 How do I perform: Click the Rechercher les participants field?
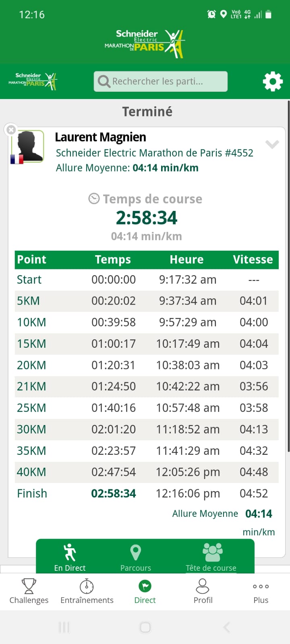165,81
